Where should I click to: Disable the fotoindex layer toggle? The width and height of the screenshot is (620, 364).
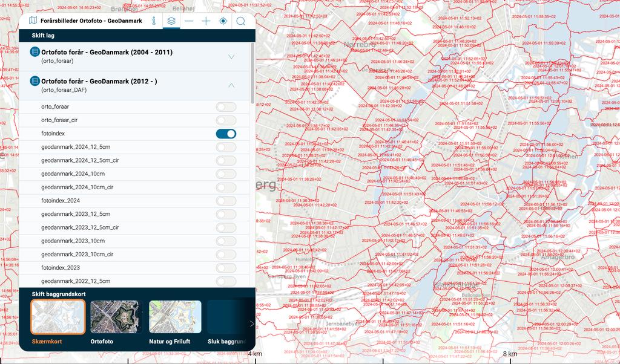226,134
